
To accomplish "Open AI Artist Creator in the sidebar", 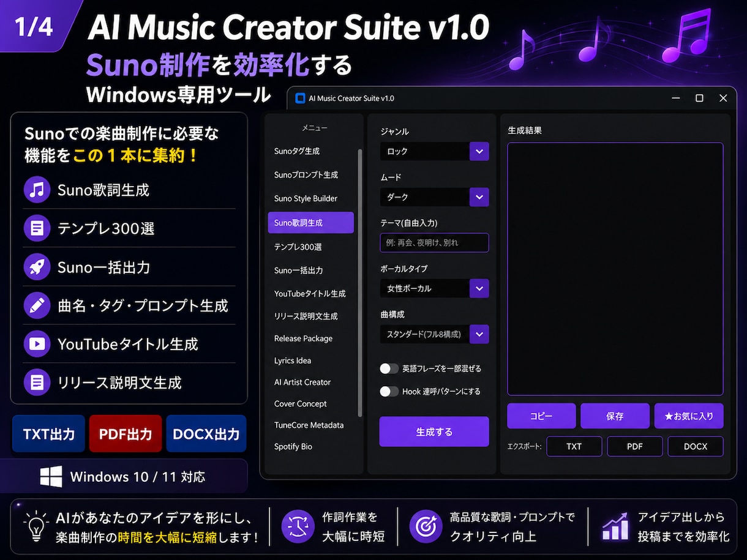I will tap(302, 382).
